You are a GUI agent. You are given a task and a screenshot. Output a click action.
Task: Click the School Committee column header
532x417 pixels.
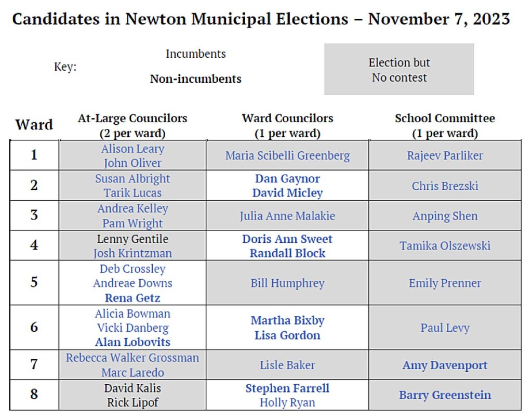(x=445, y=125)
